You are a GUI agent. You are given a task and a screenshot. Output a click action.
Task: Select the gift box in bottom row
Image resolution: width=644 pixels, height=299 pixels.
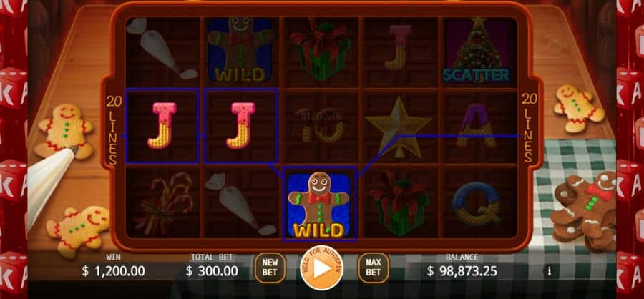click(399, 204)
